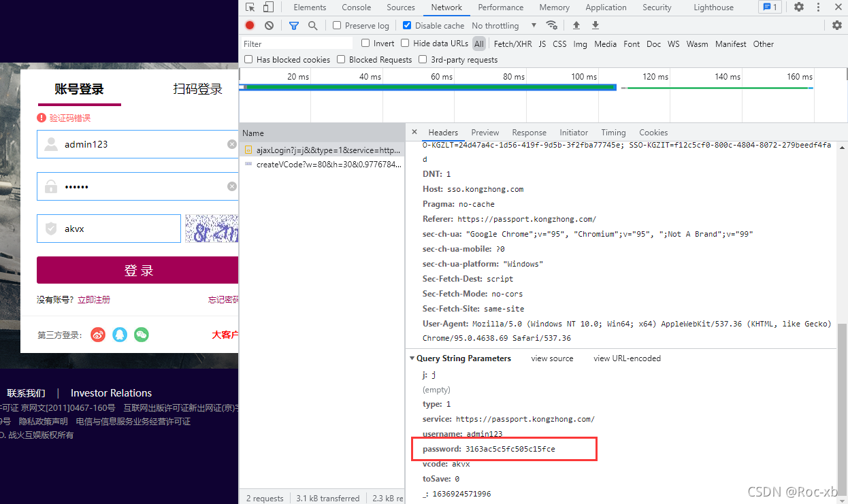This screenshot has height=504, width=848.
Task: Clear the username field admin123
Action: coord(232,144)
